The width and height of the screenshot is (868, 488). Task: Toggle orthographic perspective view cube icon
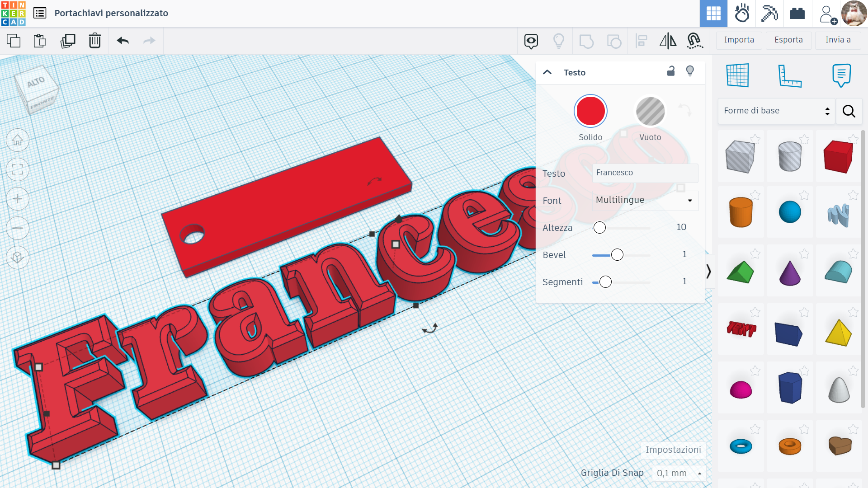point(18,258)
